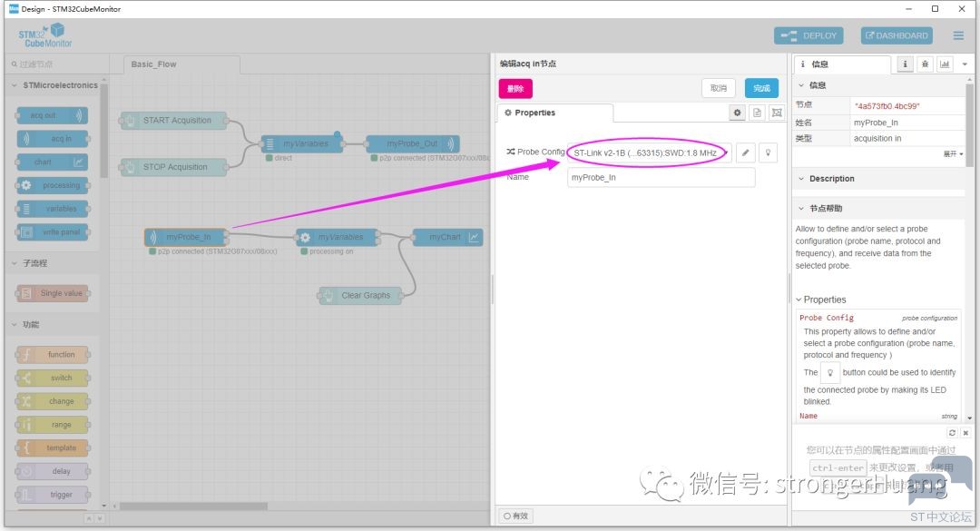
Task: Toggle the 有效 enabled switch
Action: click(516, 516)
